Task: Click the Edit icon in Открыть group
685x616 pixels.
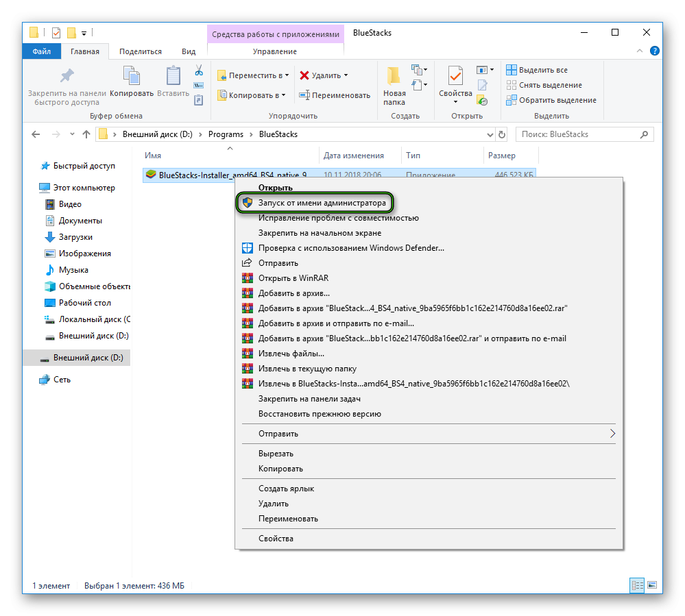Action: coord(482,86)
